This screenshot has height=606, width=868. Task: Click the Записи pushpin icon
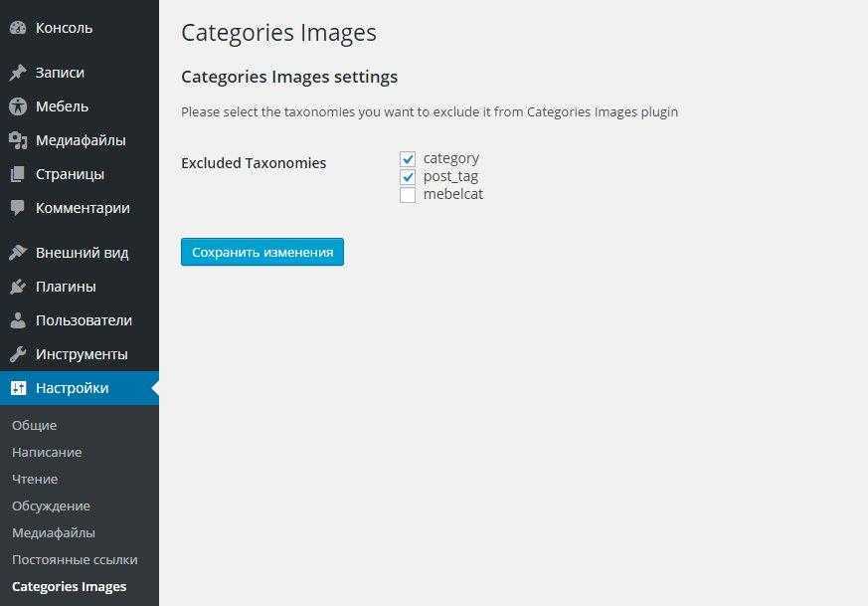pyautogui.click(x=18, y=73)
